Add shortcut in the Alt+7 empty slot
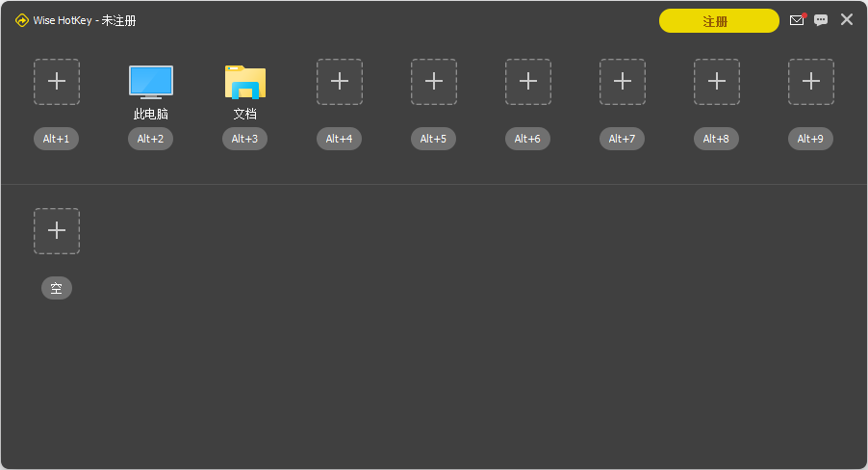 [x=623, y=82]
